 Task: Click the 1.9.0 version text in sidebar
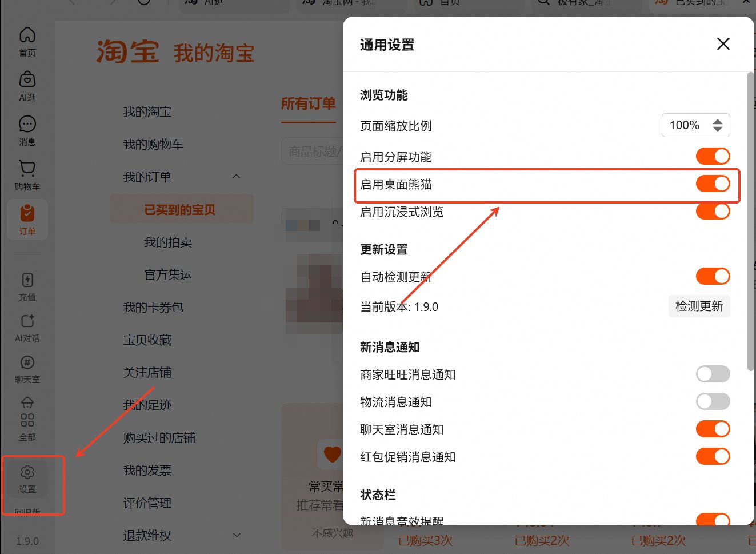point(27,541)
